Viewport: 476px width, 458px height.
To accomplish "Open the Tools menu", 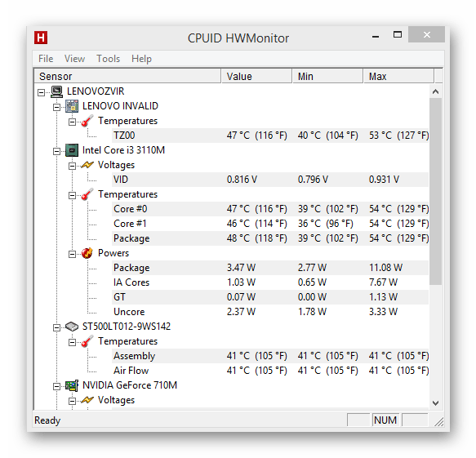I will [x=108, y=59].
